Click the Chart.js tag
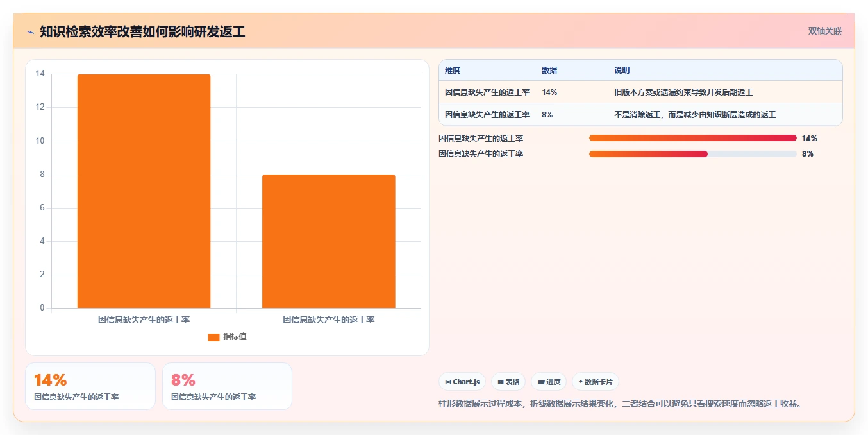The image size is (868, 435). [462, 382]
